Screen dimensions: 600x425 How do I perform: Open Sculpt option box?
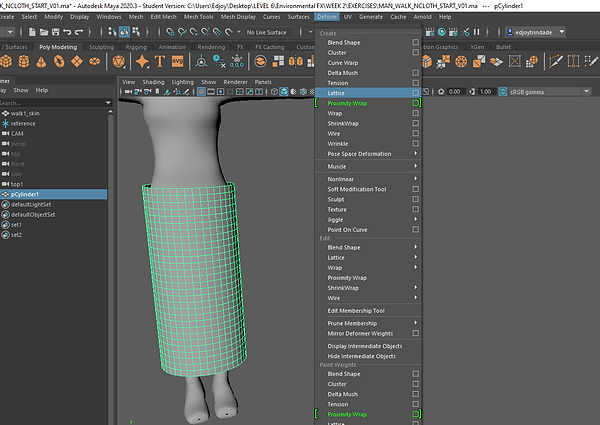click(x=416, y=199)
